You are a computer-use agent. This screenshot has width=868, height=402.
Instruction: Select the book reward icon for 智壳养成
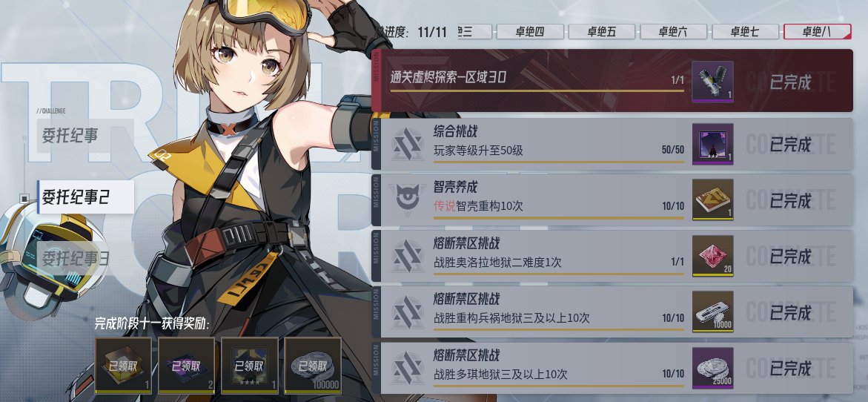click(x=712, y=200)
